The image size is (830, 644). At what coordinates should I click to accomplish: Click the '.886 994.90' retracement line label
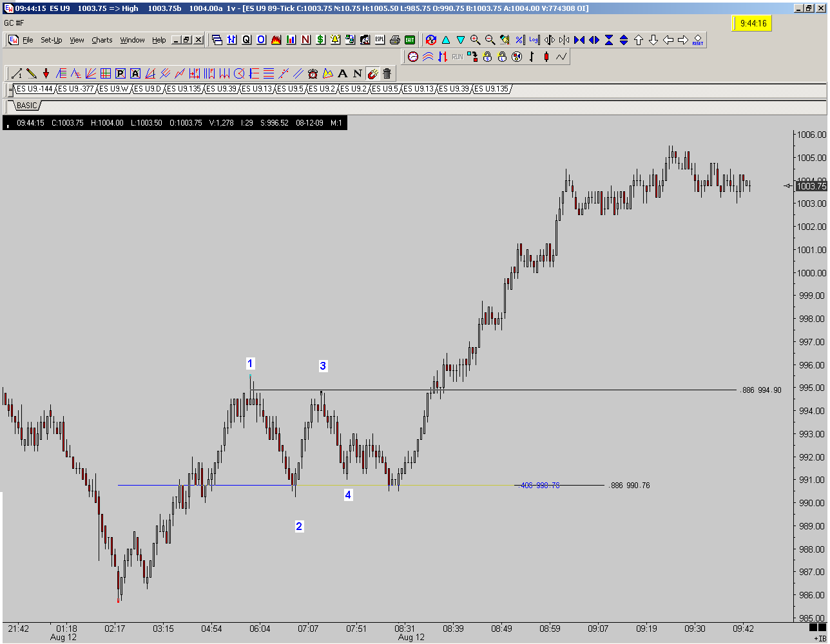coord(761,390)
